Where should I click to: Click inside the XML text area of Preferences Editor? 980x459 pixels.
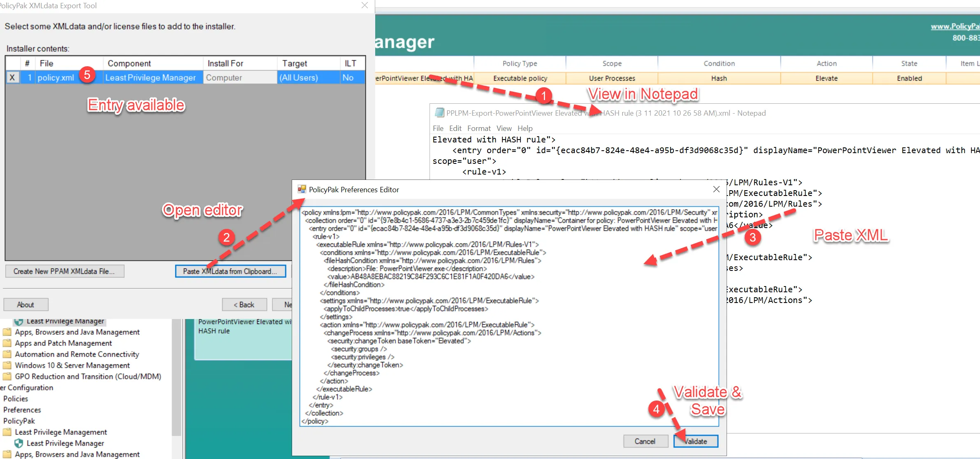pyautogui.click(x=509, y=317)
